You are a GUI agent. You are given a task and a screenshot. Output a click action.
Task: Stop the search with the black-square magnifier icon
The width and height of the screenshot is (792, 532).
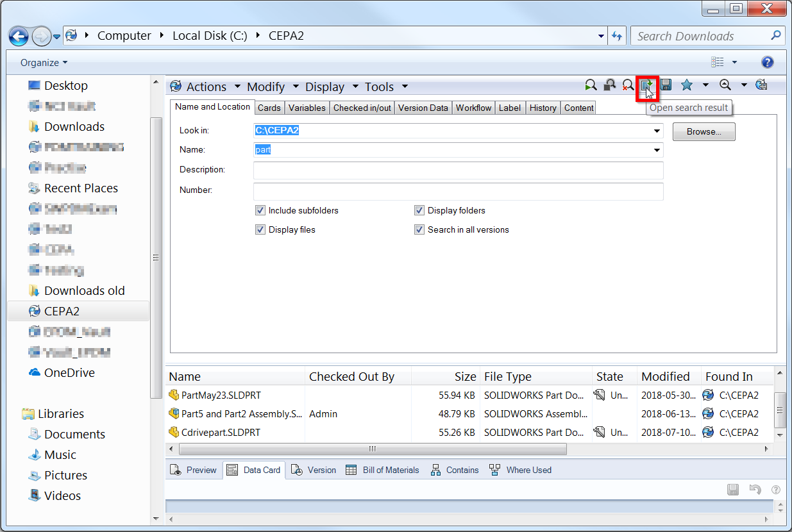click(610, 85)
